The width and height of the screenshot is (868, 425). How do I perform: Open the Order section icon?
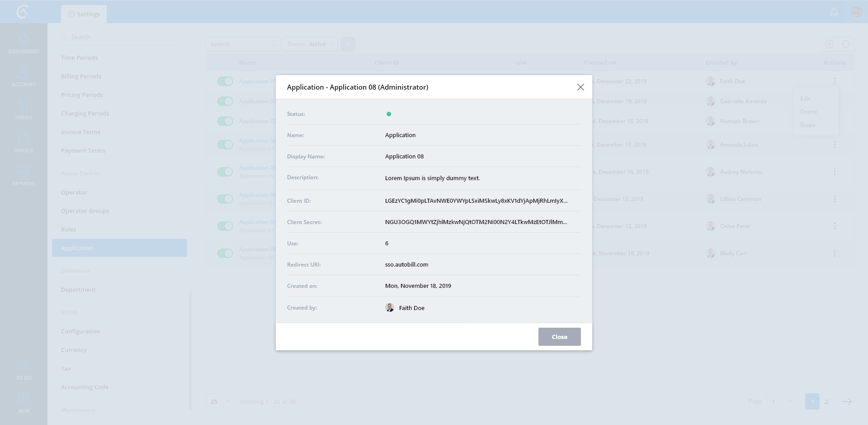pos(24,109)
